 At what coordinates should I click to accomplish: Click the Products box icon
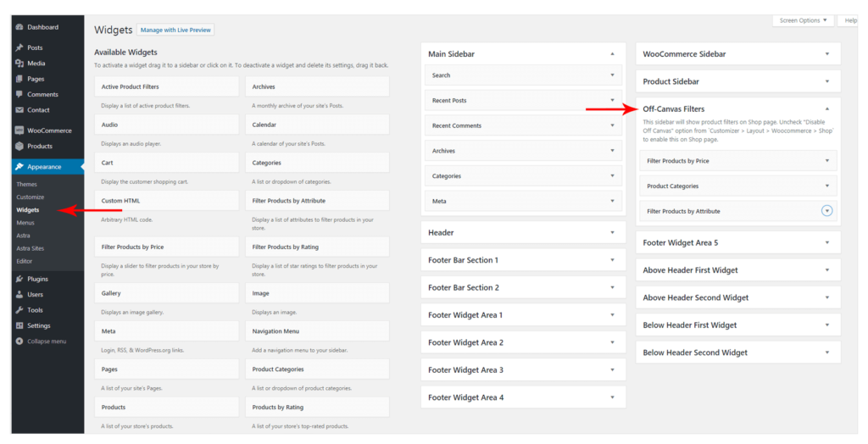click(19, 146)
